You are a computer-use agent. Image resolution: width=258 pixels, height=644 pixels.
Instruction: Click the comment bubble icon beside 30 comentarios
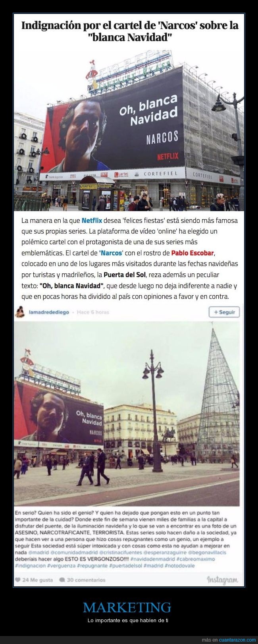coord(62,580)
